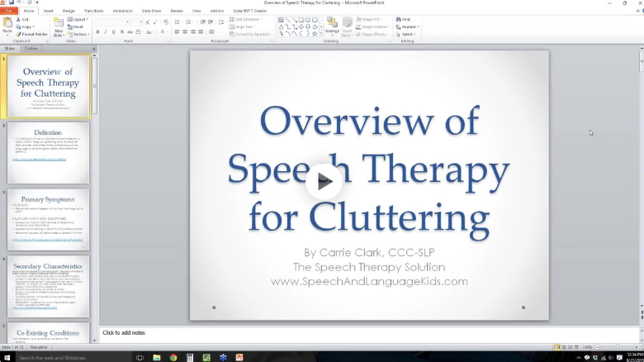Align text left

tap(177, 31)
